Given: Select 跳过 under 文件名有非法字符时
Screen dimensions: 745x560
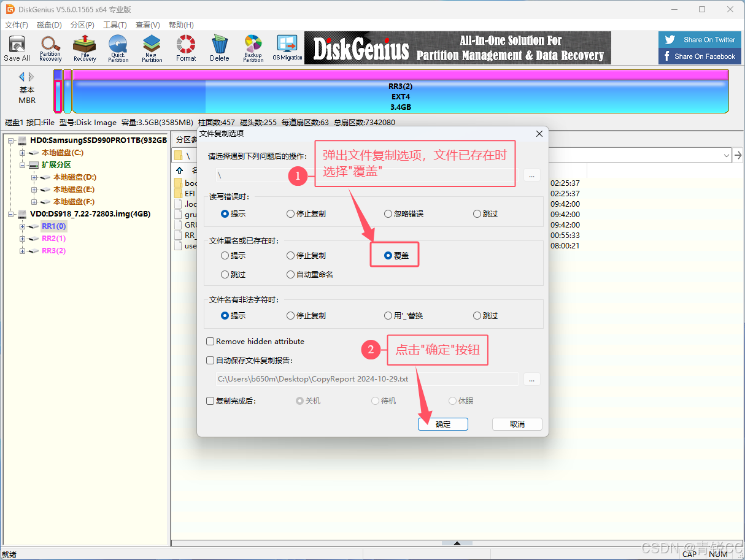Looking at the screenshot, I should 485,316.
